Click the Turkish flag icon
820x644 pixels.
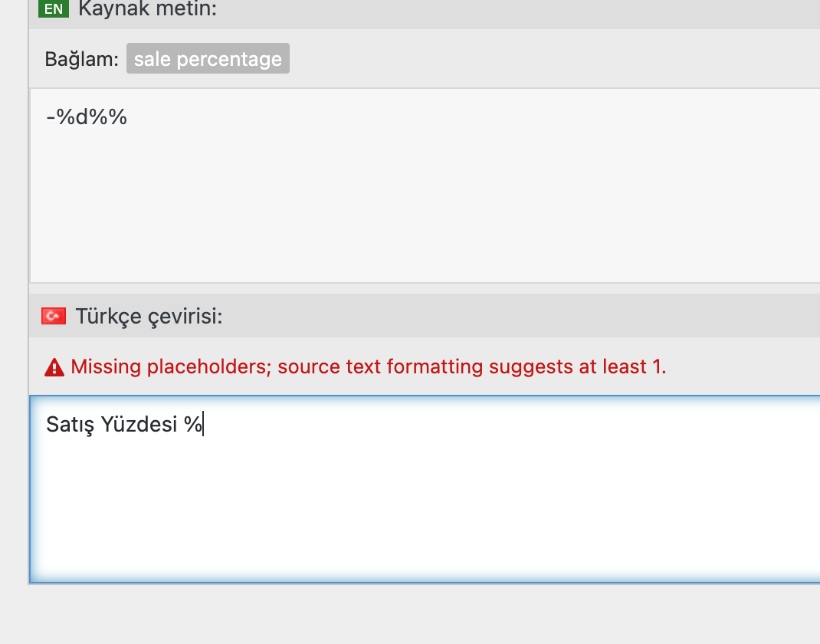coord(54,316)
